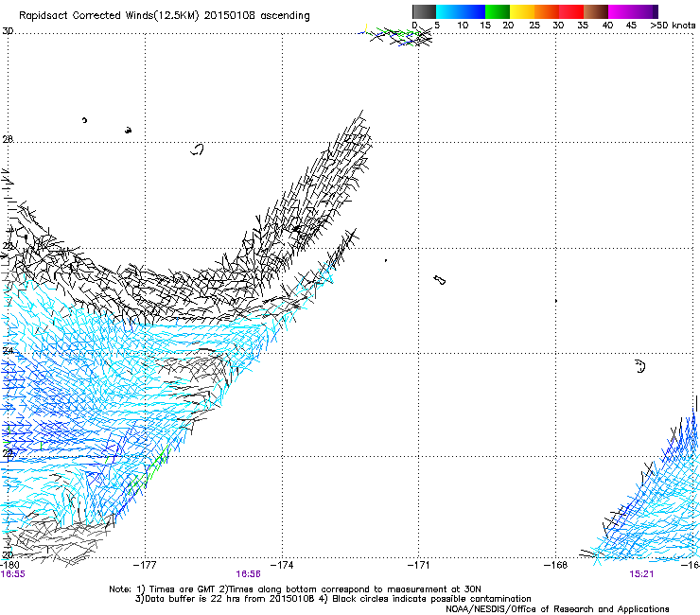Screen dimensions: 700x615
Task: Click the longitude label '-171'
Action: click(419, 565)
